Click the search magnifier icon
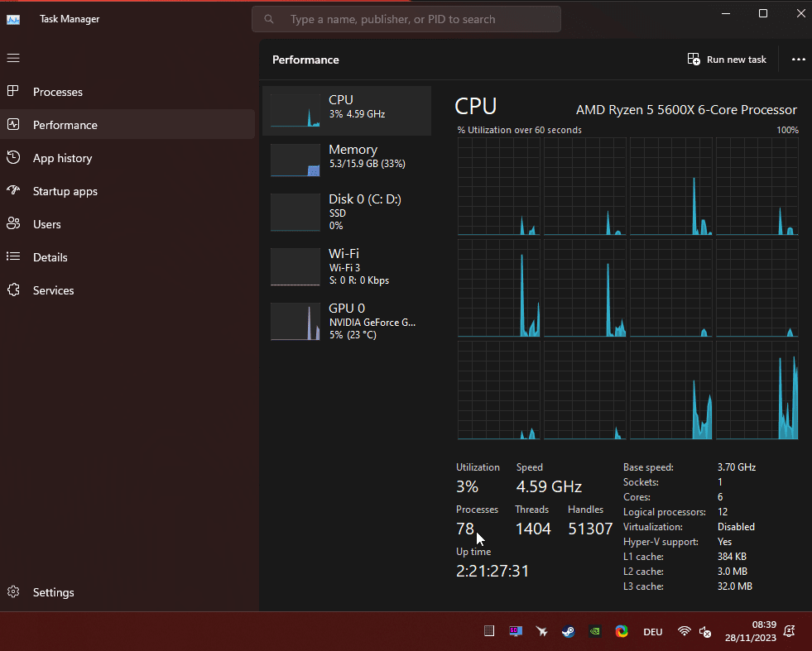The height and width of the screenshot is (651, 812). (269, 19)
